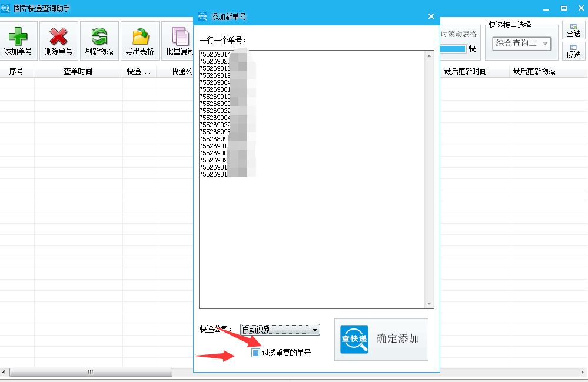
Task: Click text area scrollbar down arrow
Action: point(429,304)
